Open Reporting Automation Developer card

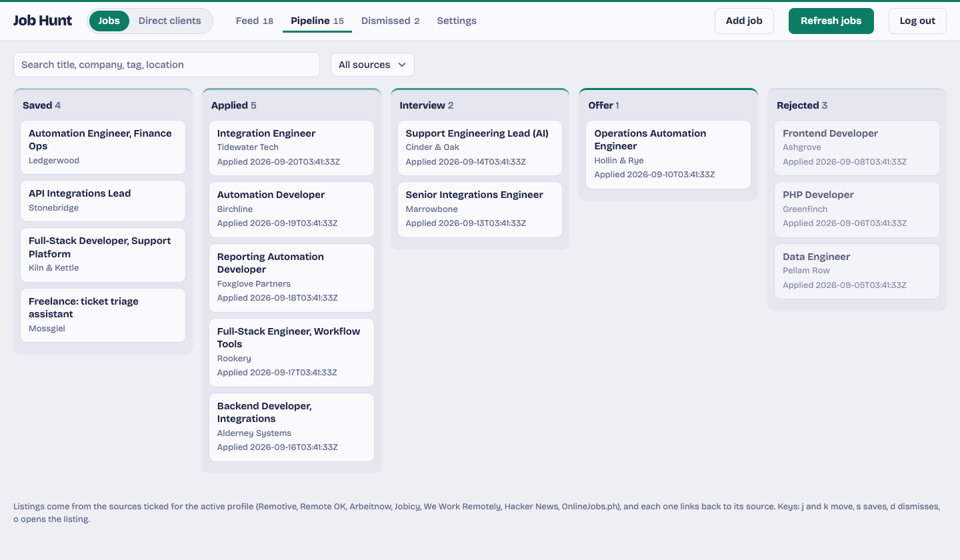click(x=291, y=277)
